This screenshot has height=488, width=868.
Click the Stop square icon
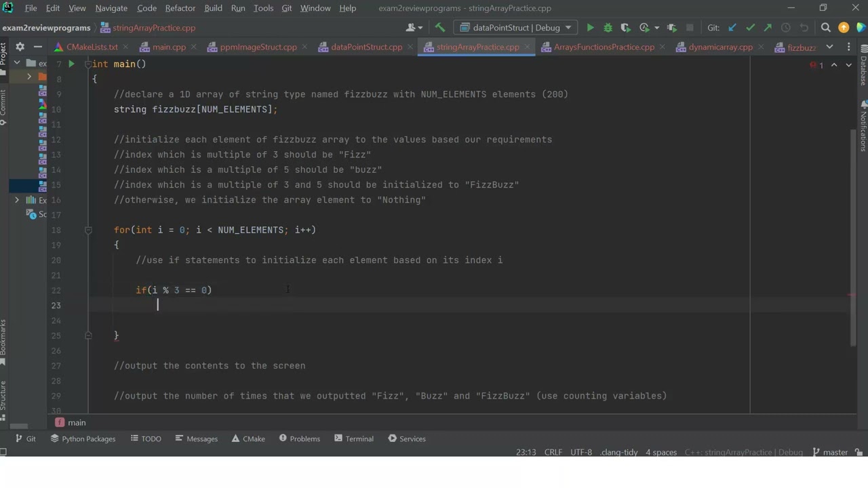[690, 28]
